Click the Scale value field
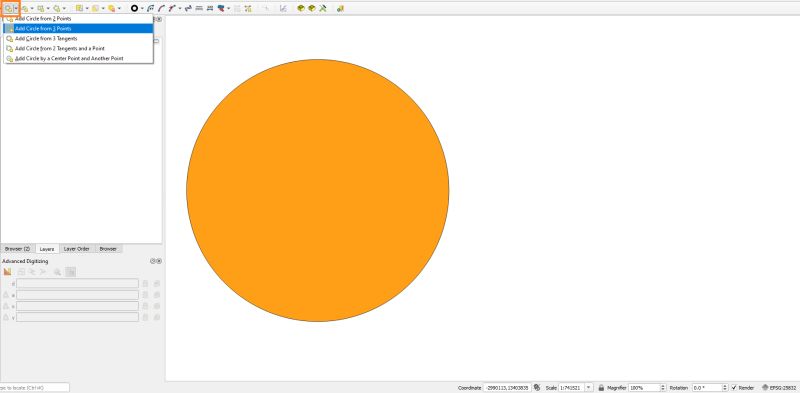800x393 pixels. 571,388
